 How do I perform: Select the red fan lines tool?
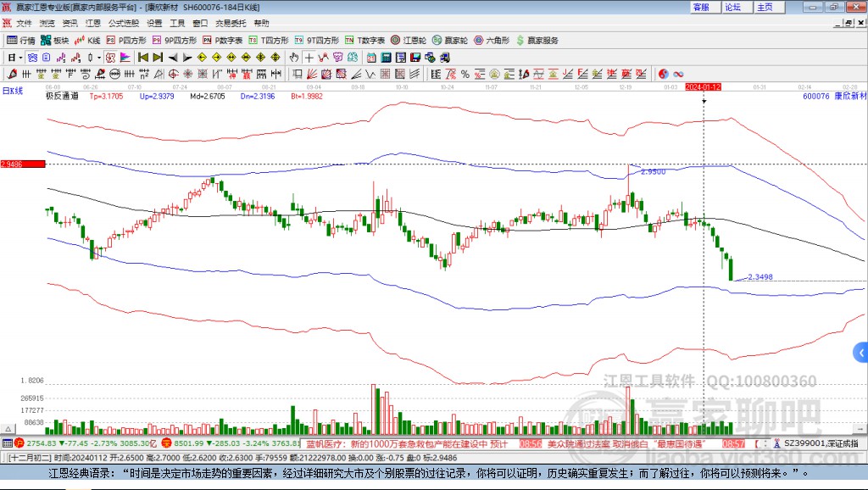(312, 75)
